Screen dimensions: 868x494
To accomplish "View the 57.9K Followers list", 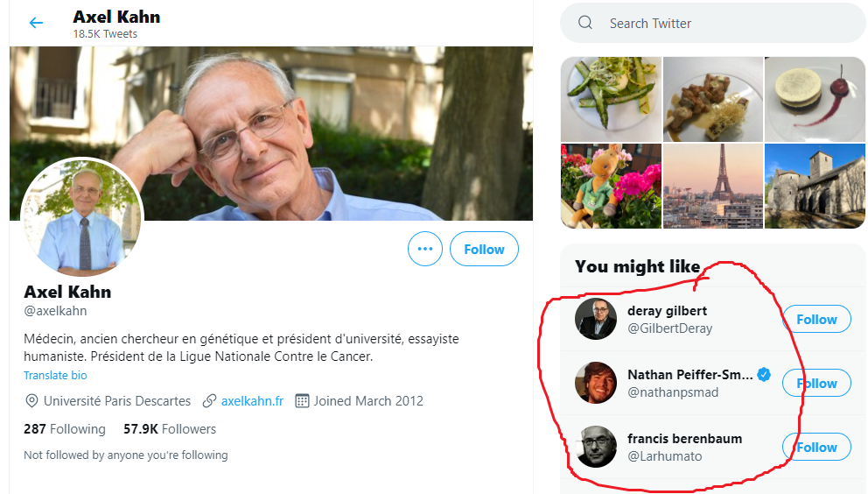I will click(x=170, y=429).
